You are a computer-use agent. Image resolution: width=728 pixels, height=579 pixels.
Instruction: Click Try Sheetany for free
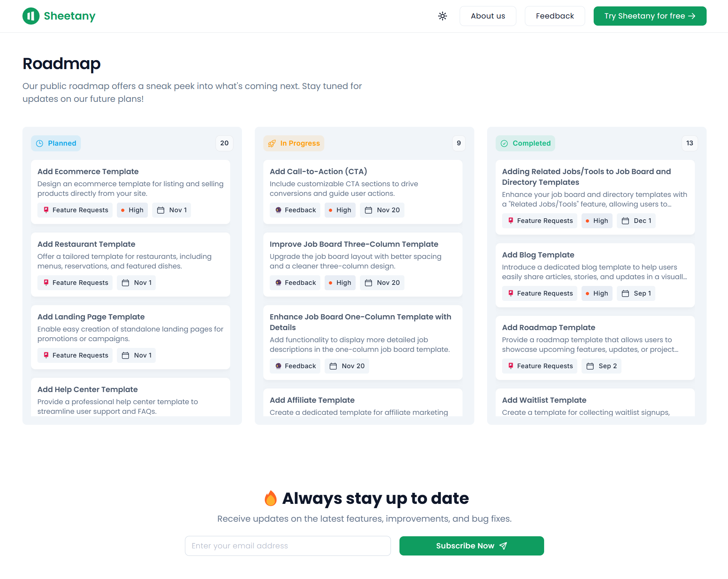(649, 16)
